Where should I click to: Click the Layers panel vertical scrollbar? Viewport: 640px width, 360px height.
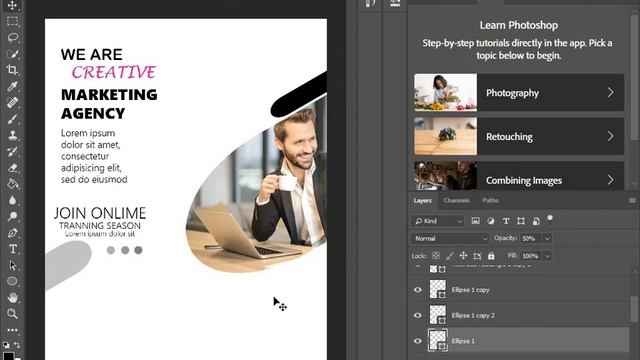click(x=635, y=308)
